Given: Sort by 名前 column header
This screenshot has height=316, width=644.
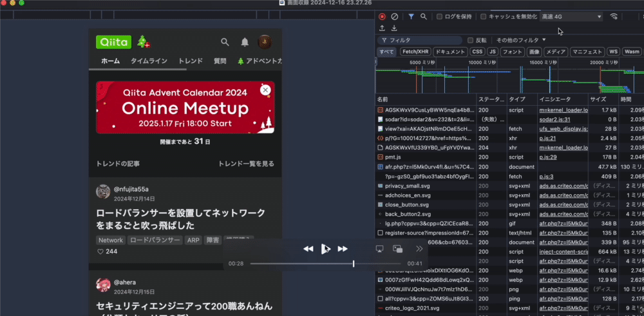Looking at the screenshot, I should click(426, 99).
